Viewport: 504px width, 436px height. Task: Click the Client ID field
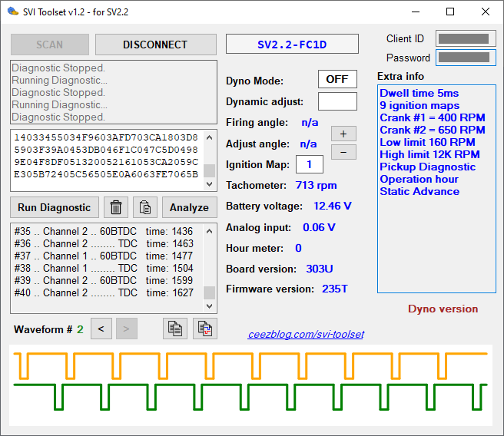(x=466, y=39)
